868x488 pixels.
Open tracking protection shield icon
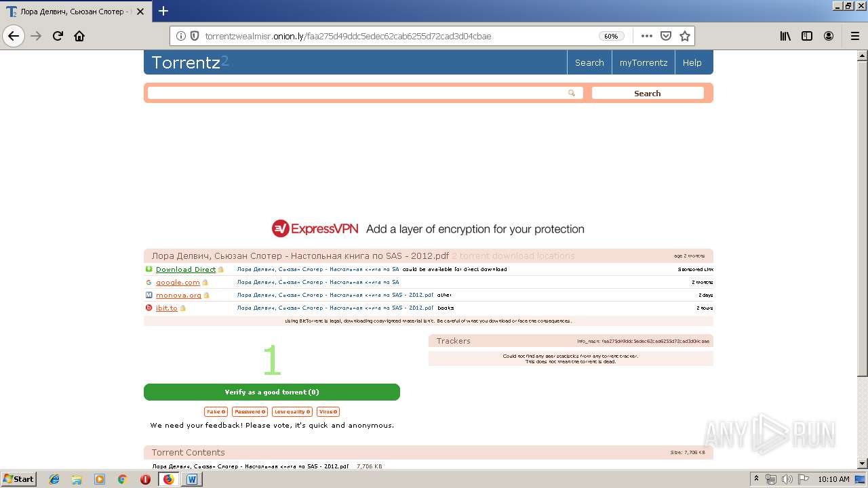point(195,36)
